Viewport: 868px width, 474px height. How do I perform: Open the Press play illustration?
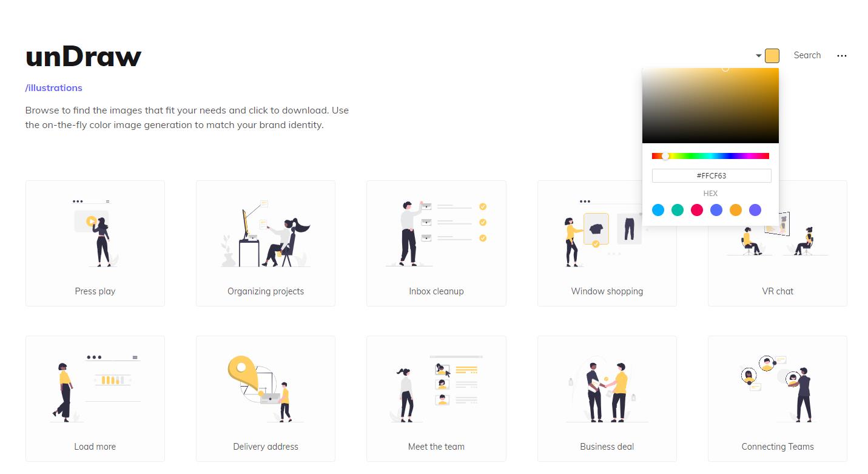95,243
